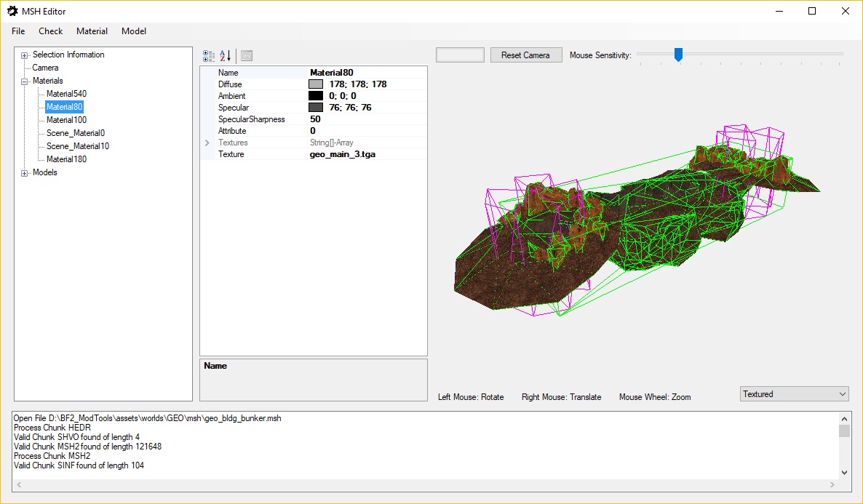Click the Specular color swatch
Image resolution: width=863 pixels, height=504 pixels.
click(315, 108)
